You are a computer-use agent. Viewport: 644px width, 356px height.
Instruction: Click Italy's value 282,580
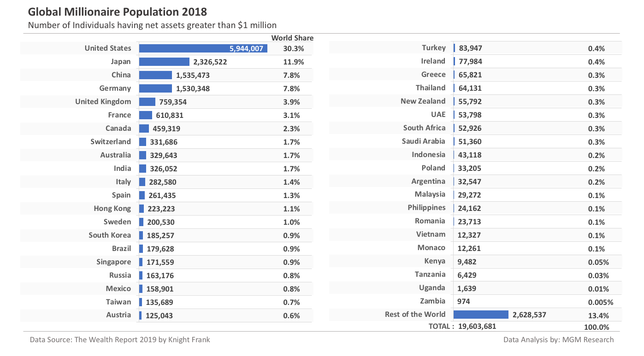(163, 182)
